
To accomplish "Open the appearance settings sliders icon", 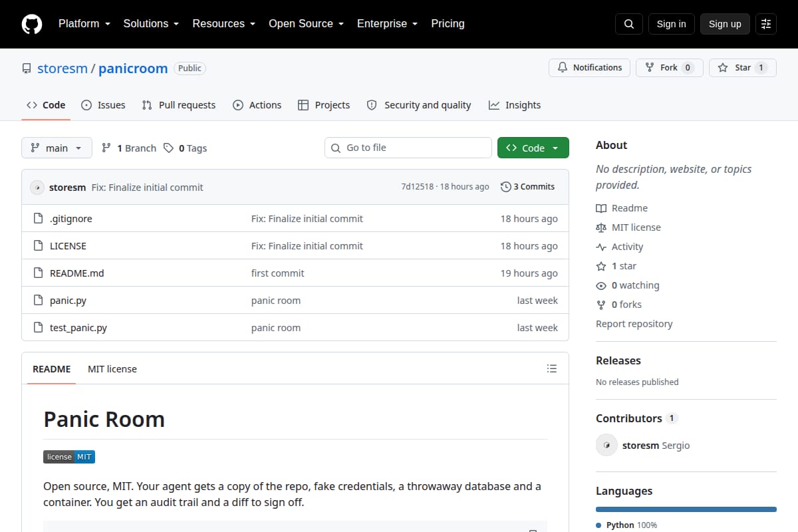I will tap(766, 24).
